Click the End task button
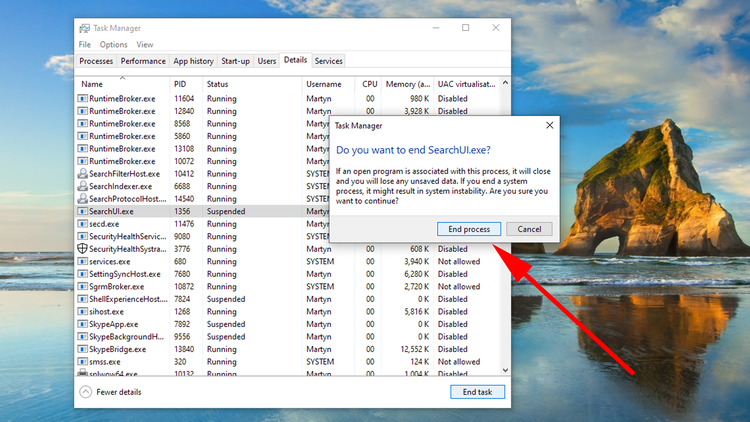Screen dimensions: 750x422 pyautogui.click(x=476, y=392)
